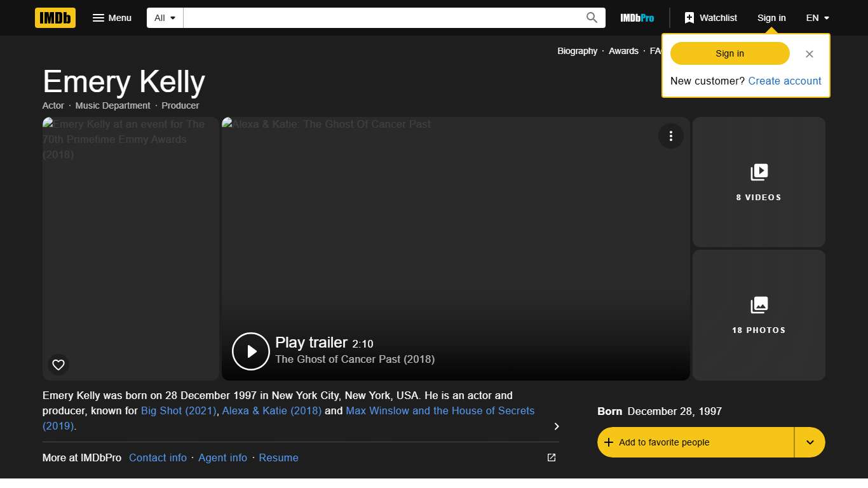Expand Add to favorite people dropdown arrow
This screenshot has width=868, height=488.
[810, 442]
